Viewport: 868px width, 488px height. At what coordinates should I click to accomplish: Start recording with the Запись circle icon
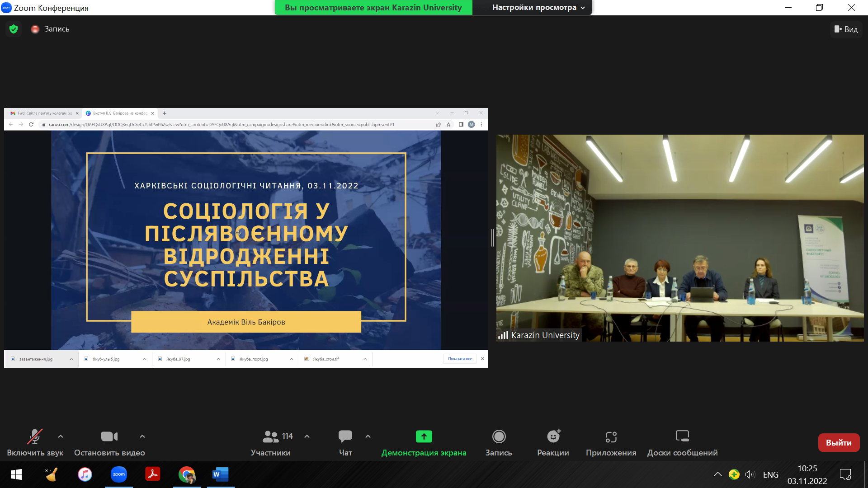coord(499,436)
